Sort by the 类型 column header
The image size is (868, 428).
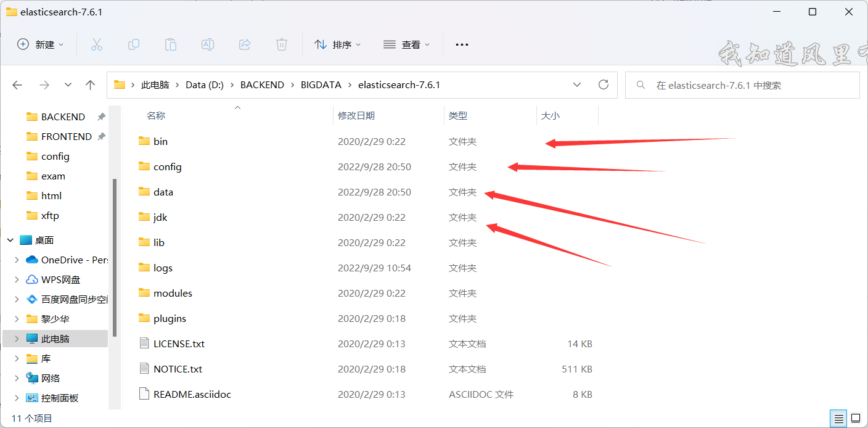(458, 115)
